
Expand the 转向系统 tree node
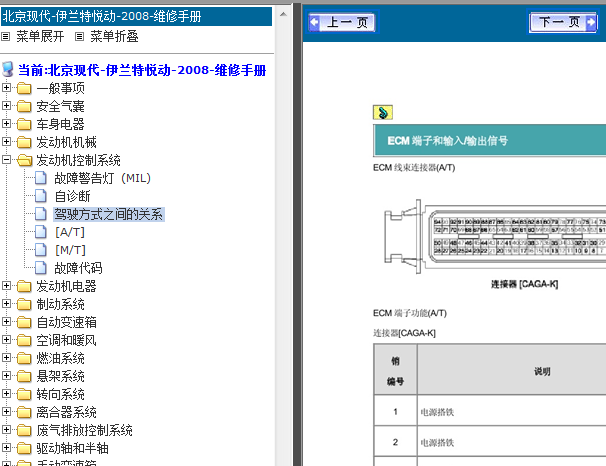[6, 393]
